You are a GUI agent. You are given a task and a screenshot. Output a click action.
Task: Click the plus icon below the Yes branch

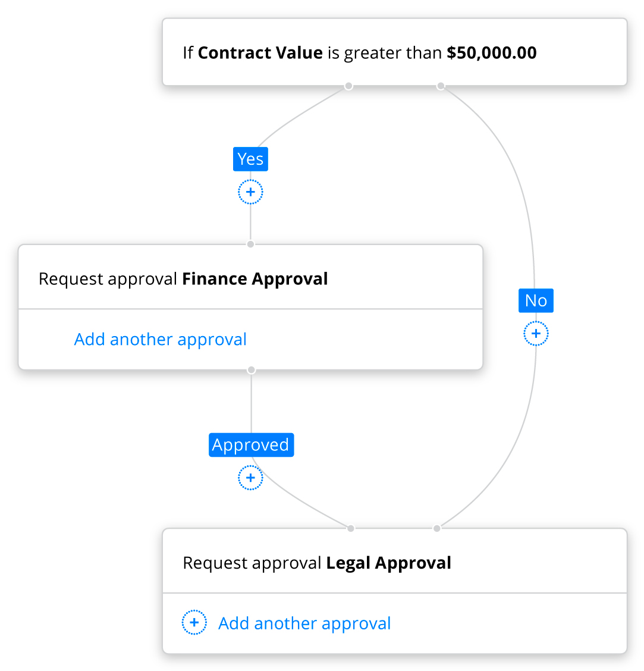(x=250, y=192)
